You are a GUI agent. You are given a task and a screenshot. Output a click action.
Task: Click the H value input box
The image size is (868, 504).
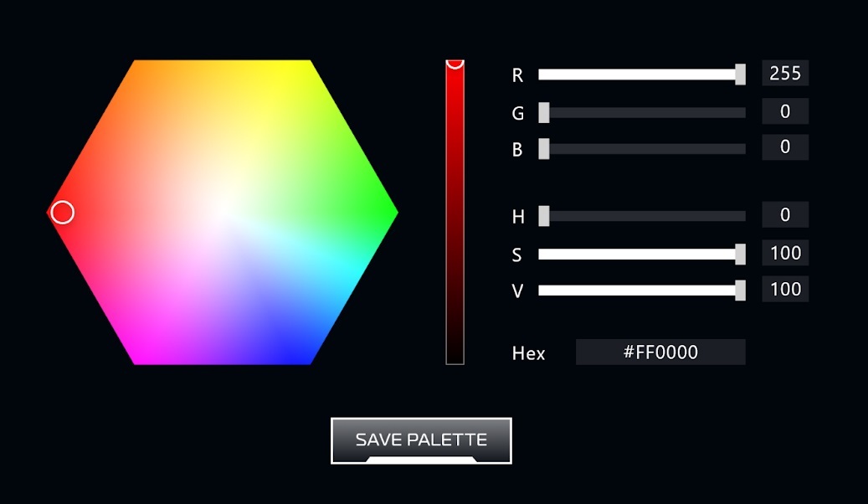(784, 215)
